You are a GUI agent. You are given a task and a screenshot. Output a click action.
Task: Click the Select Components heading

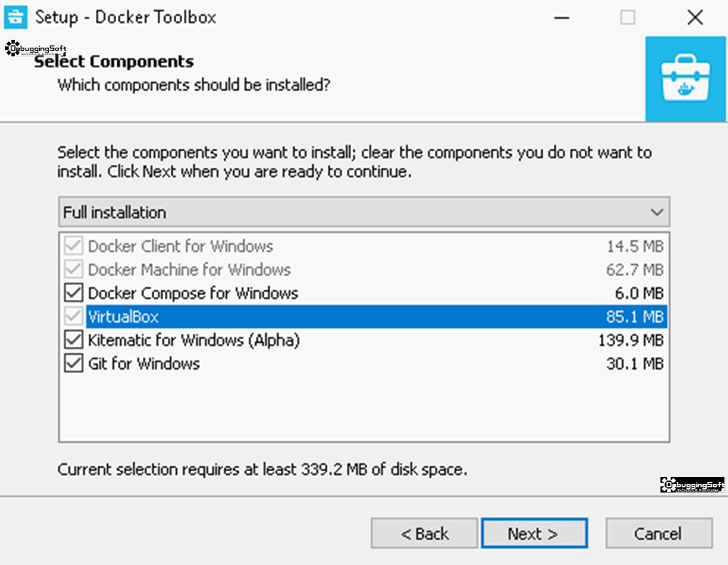(114, 61)
